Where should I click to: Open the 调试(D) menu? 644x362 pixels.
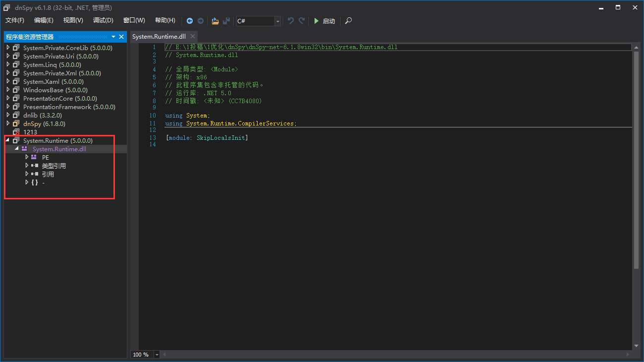103,20
